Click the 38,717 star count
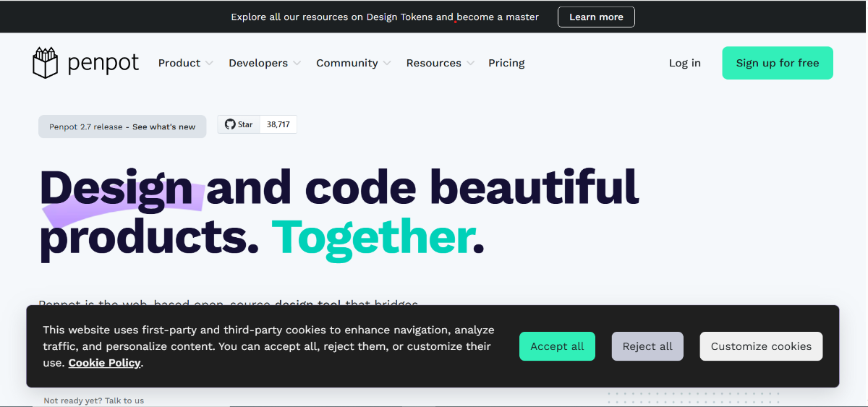The height and width of the screenshot is (407, 868). click(x=278, y=124)
